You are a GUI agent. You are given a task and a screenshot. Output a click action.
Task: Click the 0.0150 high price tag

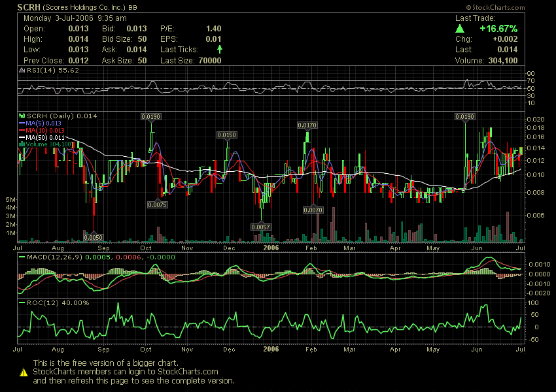click(226, 135)
